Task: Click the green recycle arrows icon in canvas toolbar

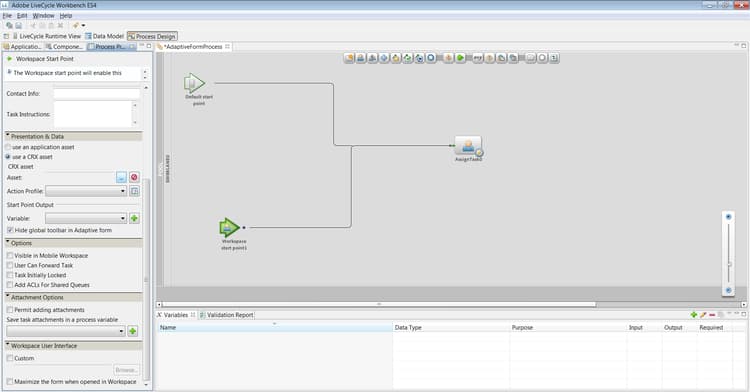Action: click(408, 58)
